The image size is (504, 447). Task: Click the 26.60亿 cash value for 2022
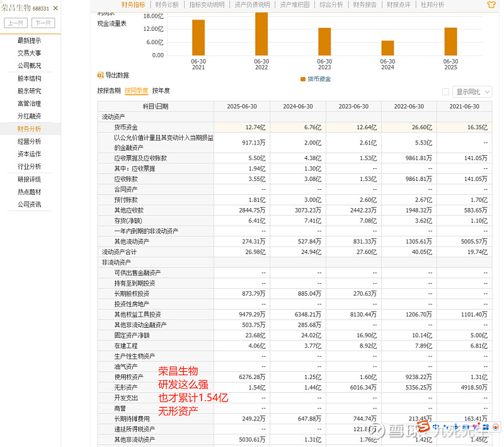pyautogui.click(x=422, y=127)
